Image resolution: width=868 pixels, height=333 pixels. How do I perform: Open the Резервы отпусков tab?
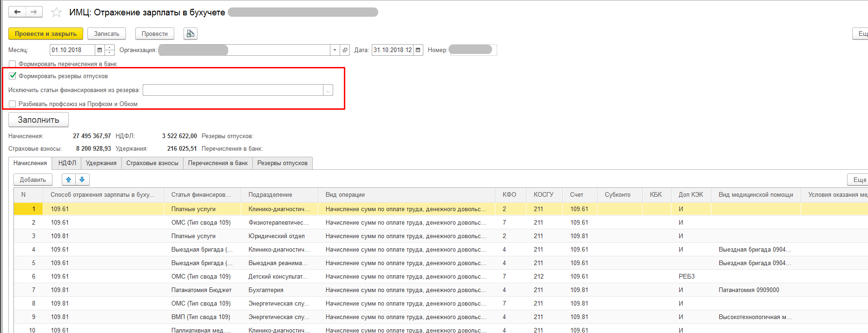pos(282,163)
